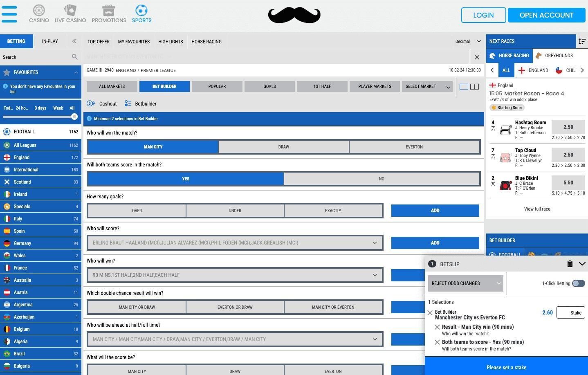
Task: Remove Both teams to score leg
Action: [437, 342]
